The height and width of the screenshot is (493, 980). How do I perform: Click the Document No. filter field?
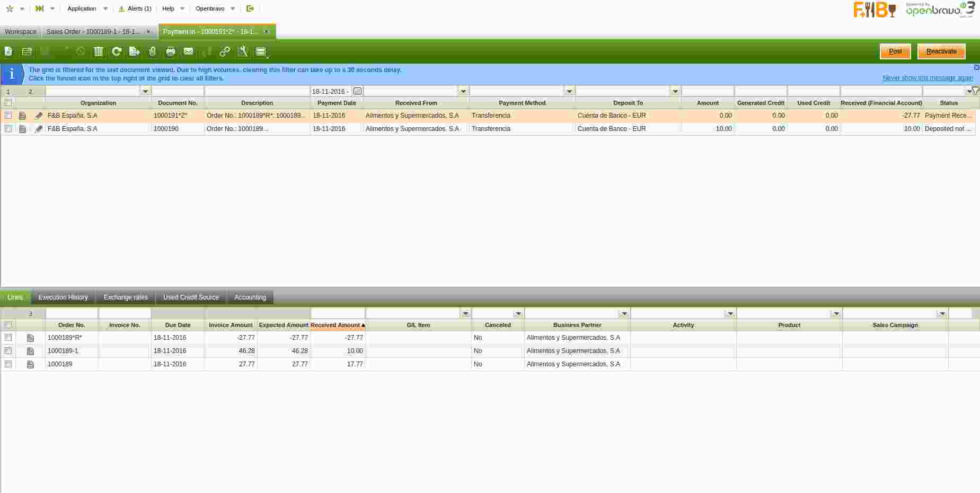point(178,91)
